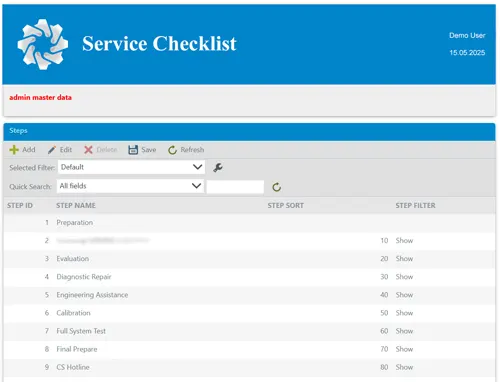Select the blurred step name row 2
This screenshot has height=382, width=500.
point(249,241)
